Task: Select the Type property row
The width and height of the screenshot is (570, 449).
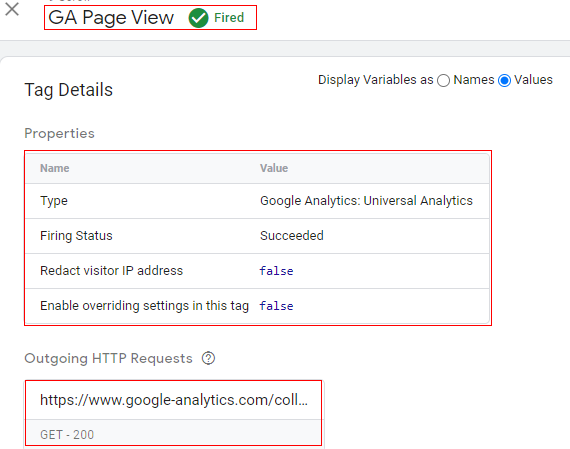Action: (257, 201)
